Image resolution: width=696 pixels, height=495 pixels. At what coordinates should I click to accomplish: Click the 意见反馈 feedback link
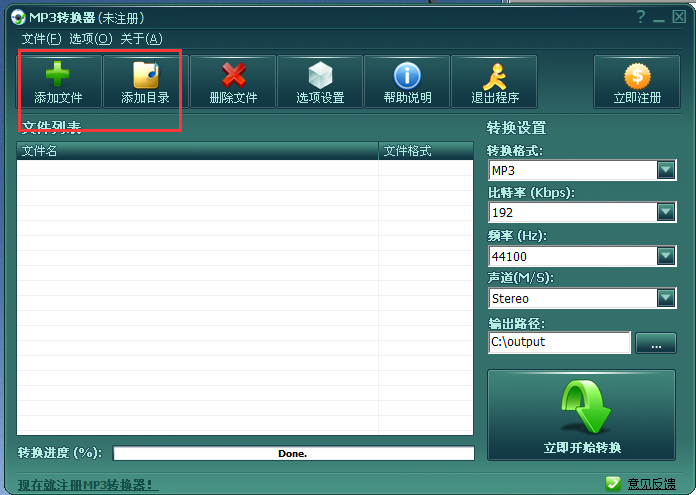(x=652, y=484)
